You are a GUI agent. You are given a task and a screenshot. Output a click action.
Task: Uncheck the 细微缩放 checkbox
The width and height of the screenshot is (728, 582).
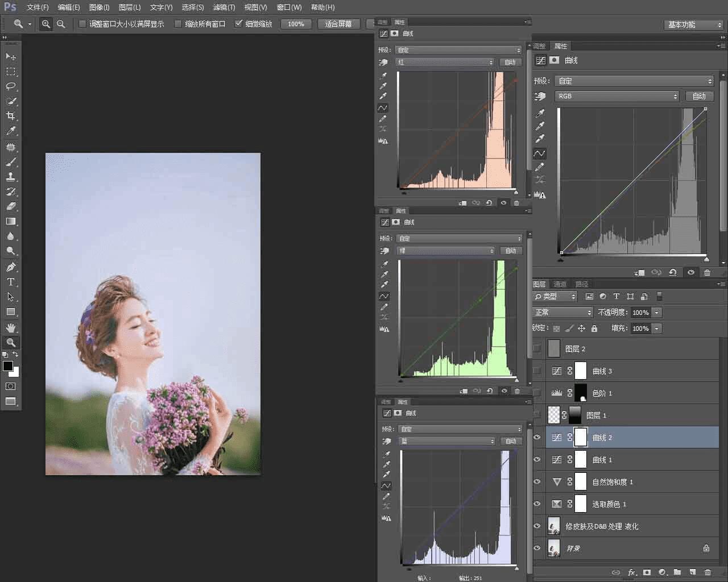coord(239,24)
